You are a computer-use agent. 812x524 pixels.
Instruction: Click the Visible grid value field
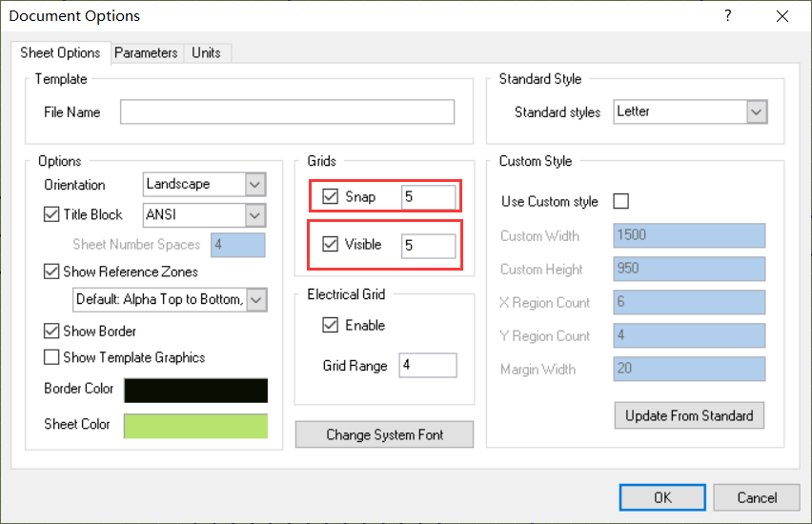click(428, 246)
